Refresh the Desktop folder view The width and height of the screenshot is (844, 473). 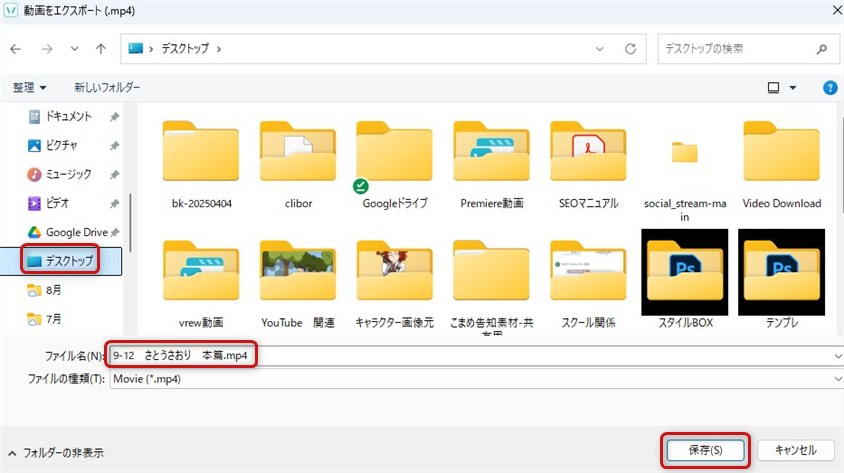point(630,48)
